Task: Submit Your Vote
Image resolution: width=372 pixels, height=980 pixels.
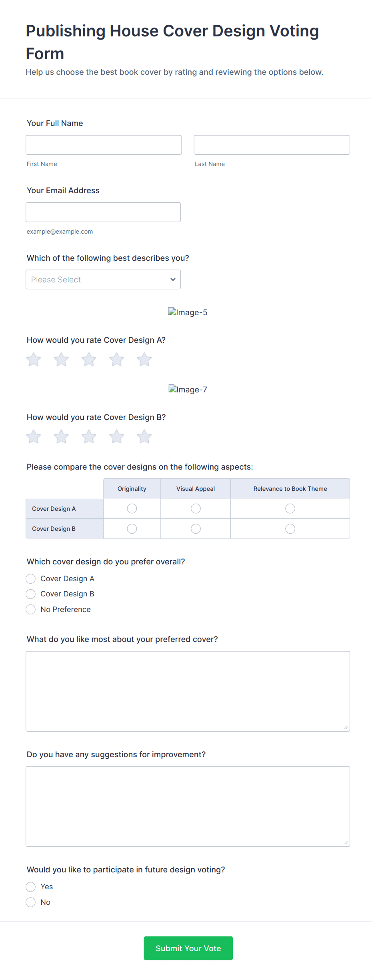Action: tap(188, 948)
